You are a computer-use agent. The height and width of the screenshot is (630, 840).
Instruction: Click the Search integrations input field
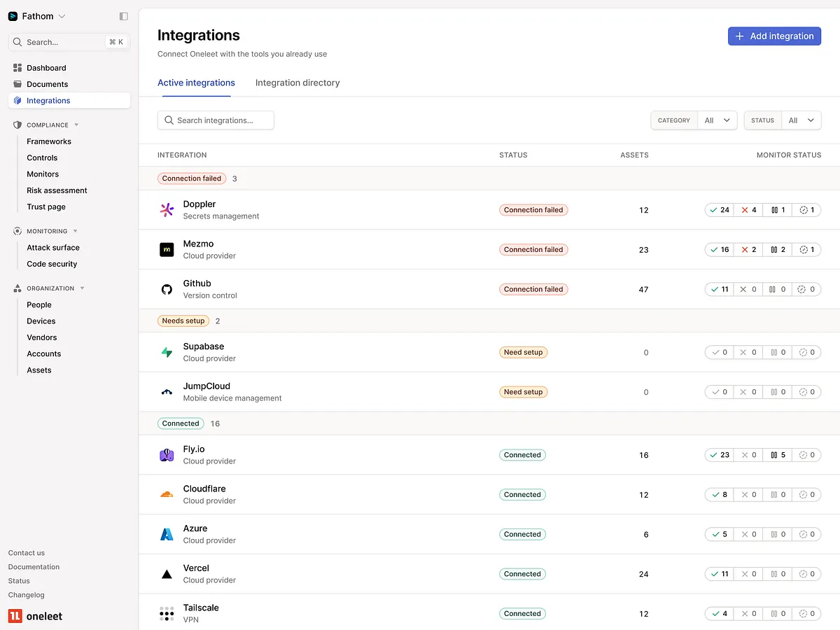(x=216, y=120)
